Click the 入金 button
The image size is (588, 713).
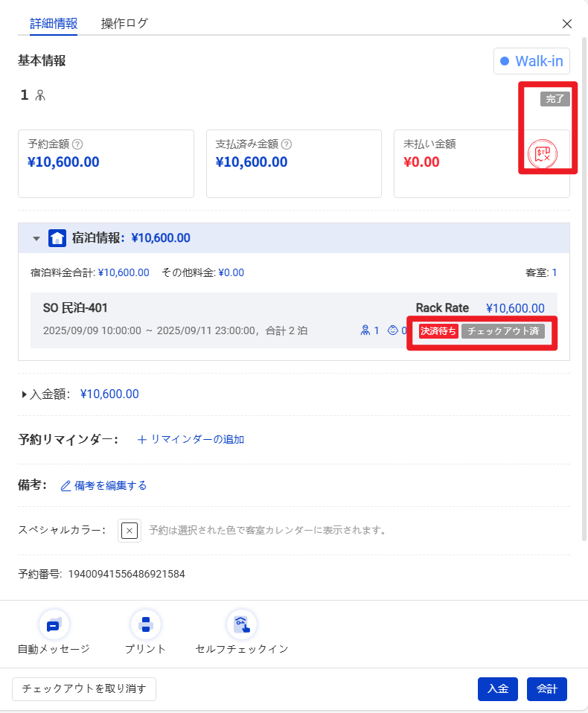click(497, 689)
